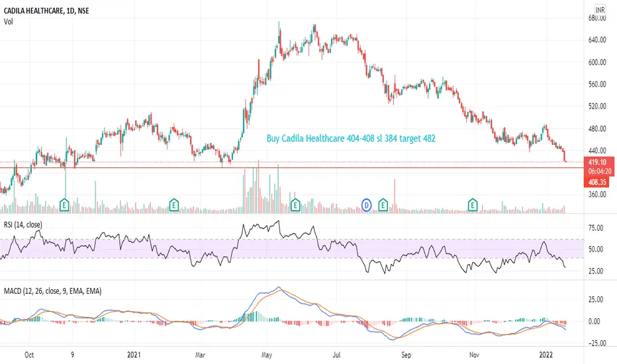The image size is (617, 364).
Task: Click the earnings marker near late May
Action: (295, 205)
